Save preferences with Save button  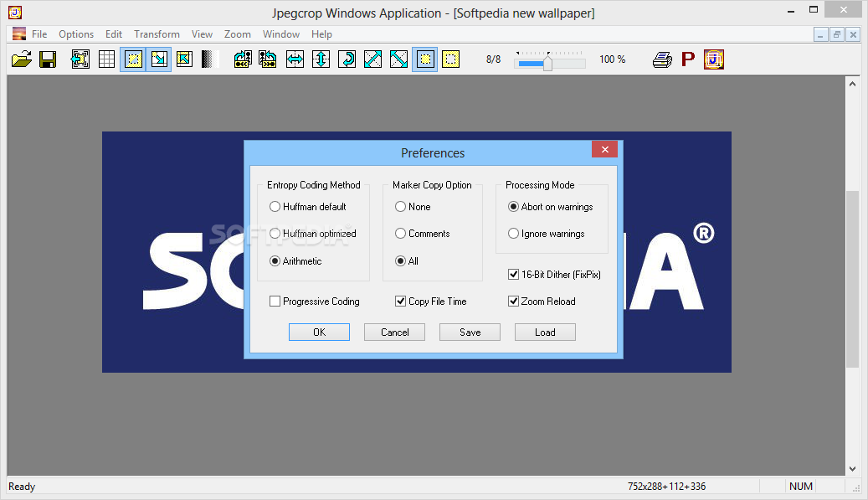[470, 332]
